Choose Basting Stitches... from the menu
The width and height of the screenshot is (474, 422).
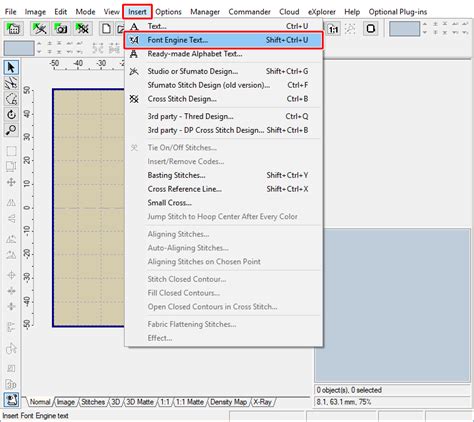tap(223, 175)
